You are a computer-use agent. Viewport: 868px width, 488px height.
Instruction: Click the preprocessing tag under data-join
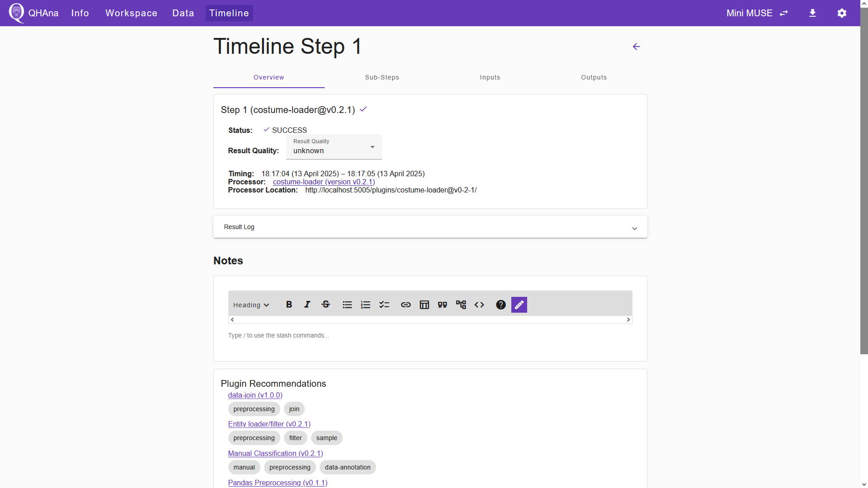click(254, 409)
